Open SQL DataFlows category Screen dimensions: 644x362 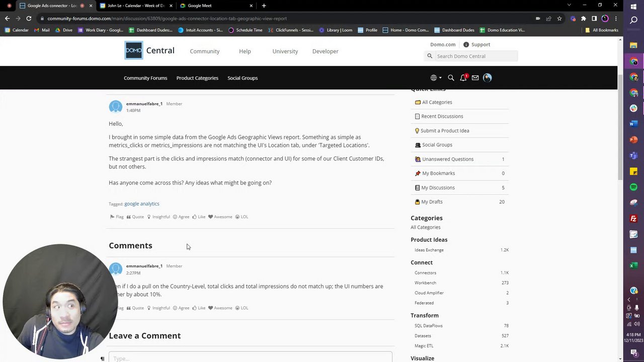[429, 326]
